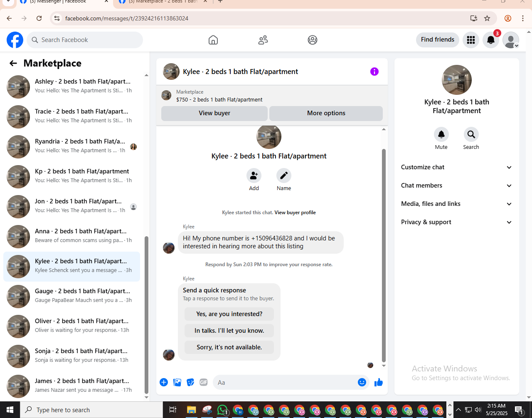Open James's apartment conversation
Screen dimensions: 532x418
(71, 386)
